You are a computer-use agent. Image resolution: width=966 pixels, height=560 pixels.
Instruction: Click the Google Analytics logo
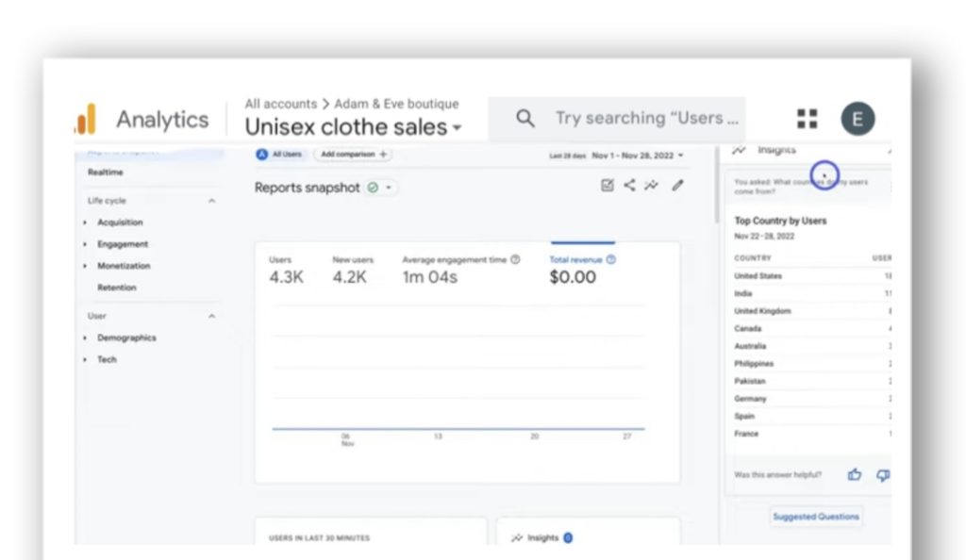point(86,120)
